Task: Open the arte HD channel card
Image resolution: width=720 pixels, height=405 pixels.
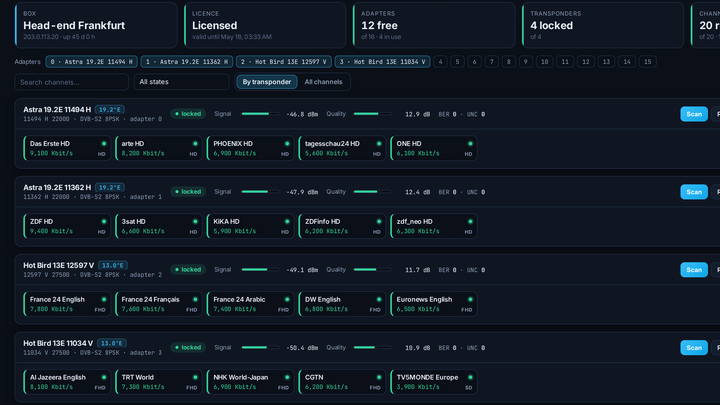Action: pyautogui.click(x=158, y=148)
